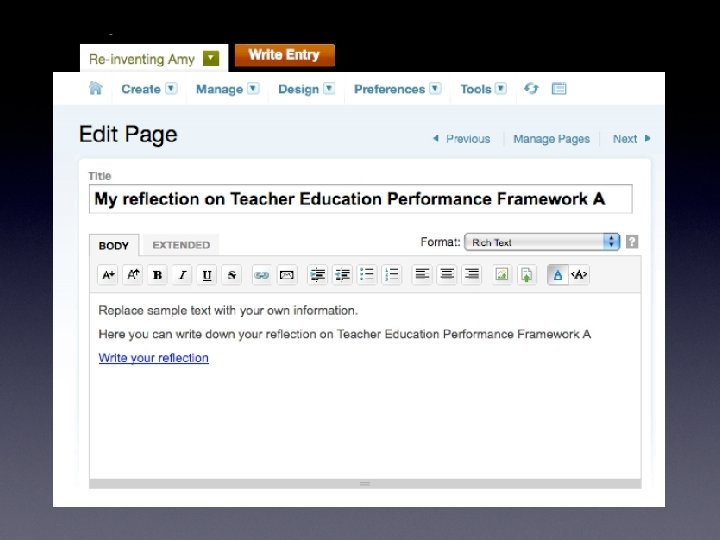Image resolution: width=720 pixels, height=540 pixels.
Task: Center align text
Action: (447, 275)
